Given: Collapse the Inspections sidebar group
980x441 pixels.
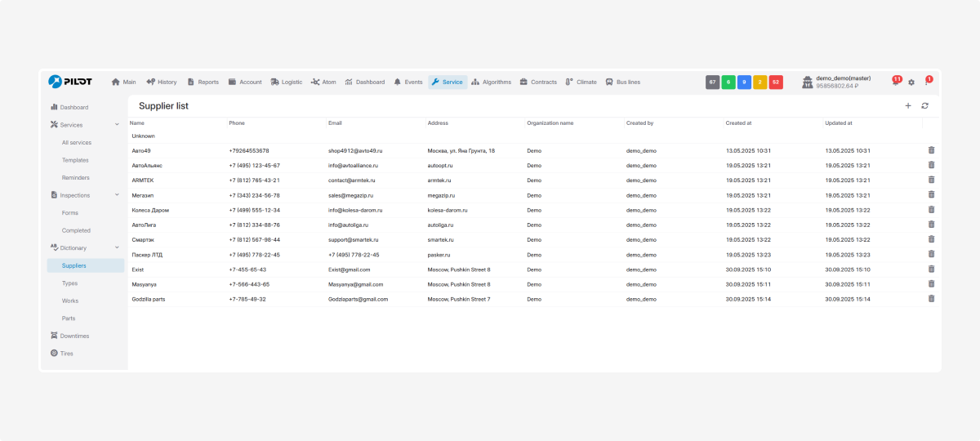Looking at the screenshot, I should (x=117, y=195).
